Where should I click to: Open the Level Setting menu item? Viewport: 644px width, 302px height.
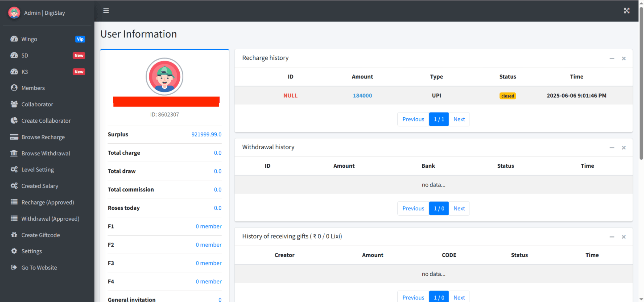[x=37, y=170]
